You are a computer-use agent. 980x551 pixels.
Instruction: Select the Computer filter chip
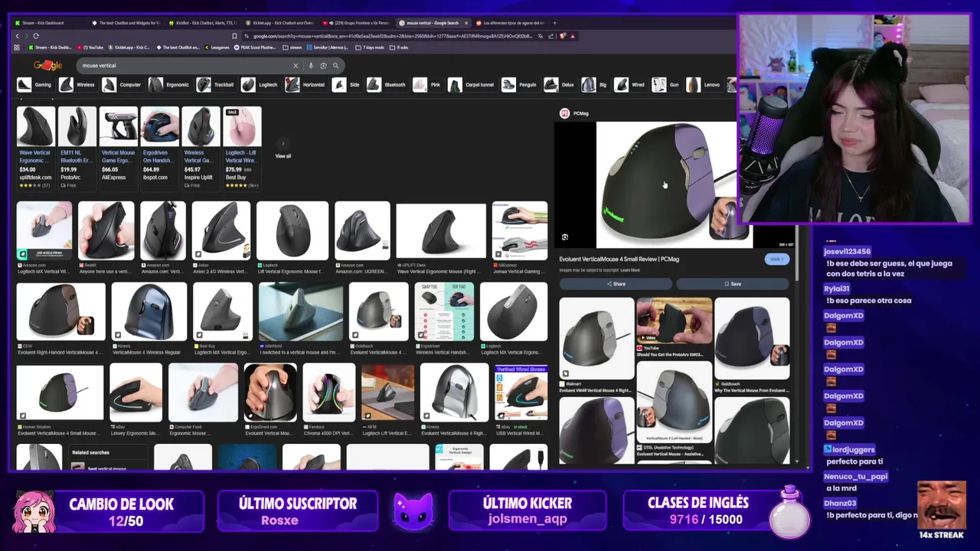click(122, 85)
